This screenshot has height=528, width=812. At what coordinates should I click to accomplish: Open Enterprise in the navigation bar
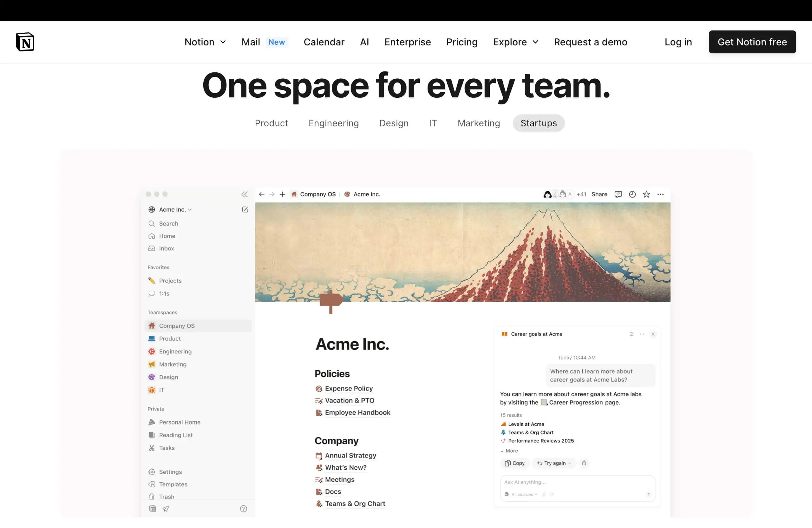coord(407,42)
